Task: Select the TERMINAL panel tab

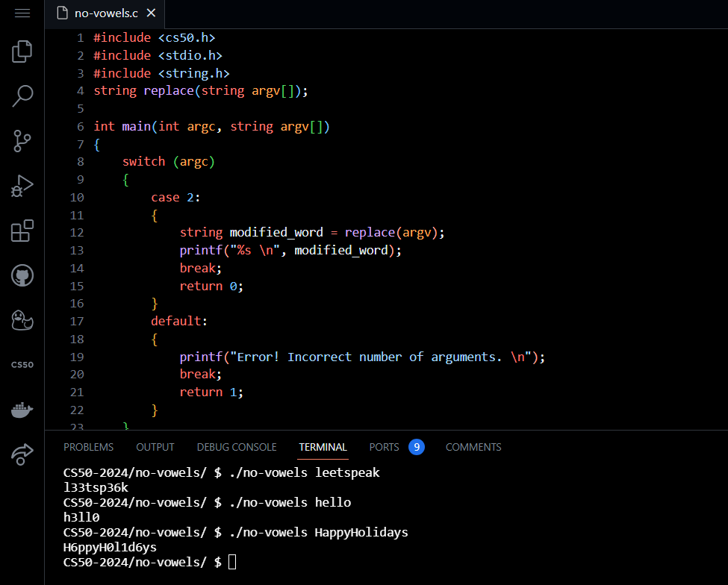Action: [323, 447]
